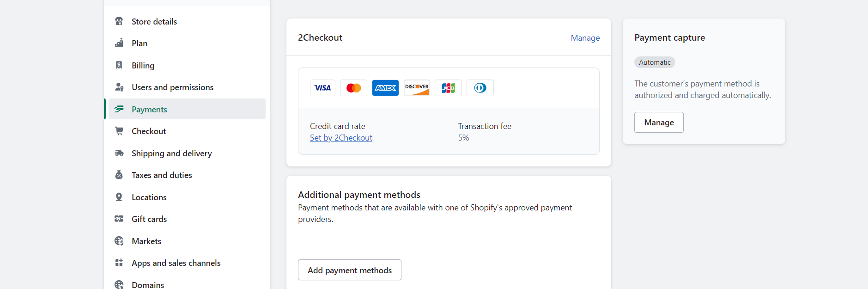Click the Mastercard logo
Image resolution: width=868 pixels, height=289 pixels.
(353, 88)
